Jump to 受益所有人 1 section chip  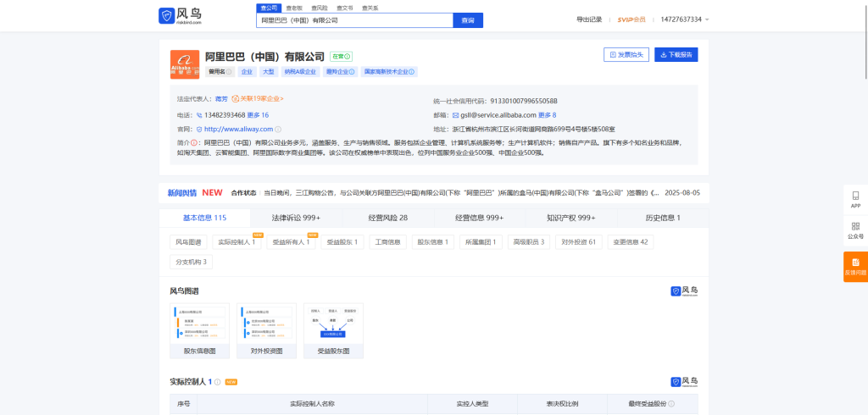[x=292, y=242]
